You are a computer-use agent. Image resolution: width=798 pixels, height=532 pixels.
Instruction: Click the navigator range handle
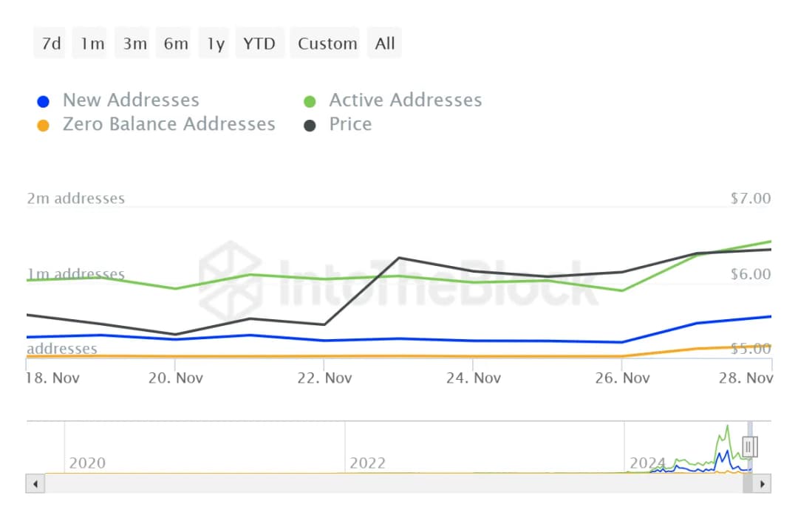[749, 446]
